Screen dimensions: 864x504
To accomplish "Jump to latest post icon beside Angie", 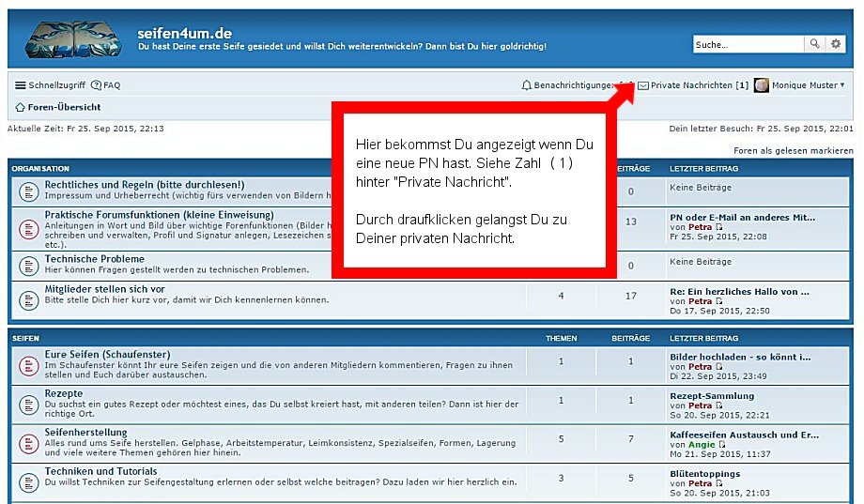I will [x=721, y=445].
